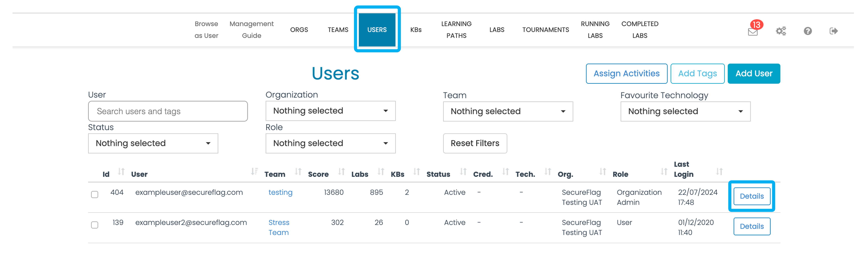Image resolution: width=868 pixels, height=257 pixels.
Task: Open the COMPLETED LABS tab
Action: click(640, 30)
